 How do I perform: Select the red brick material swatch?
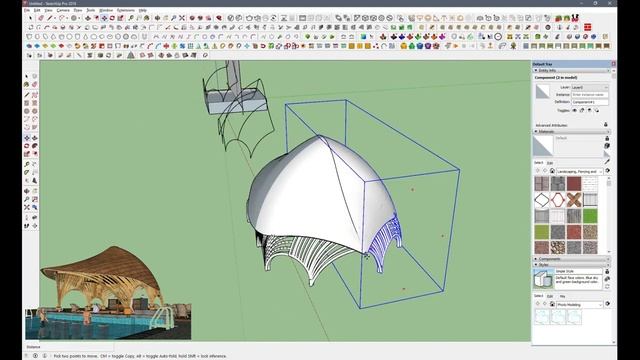(573, 184)
